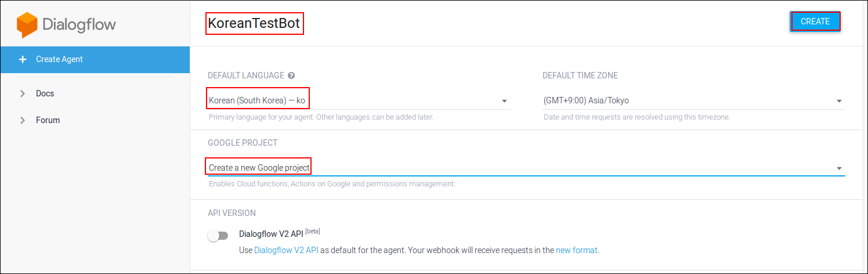868x274 pixels.
Task: Open the Dialogflow V2 API link
Action: [286, 251]
